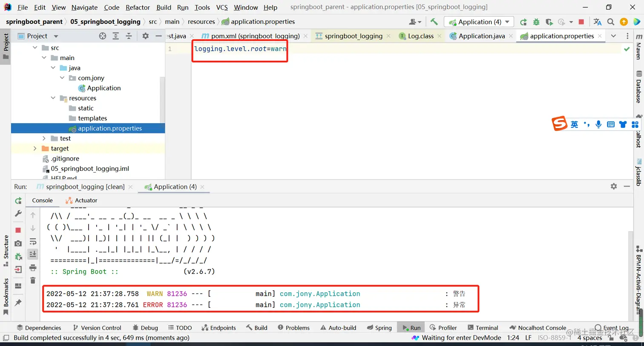Viewport: 644px width, 346px height.
Task: Click the Build project hammer icon
Action: pyautogui.click(x=434, y=22)
